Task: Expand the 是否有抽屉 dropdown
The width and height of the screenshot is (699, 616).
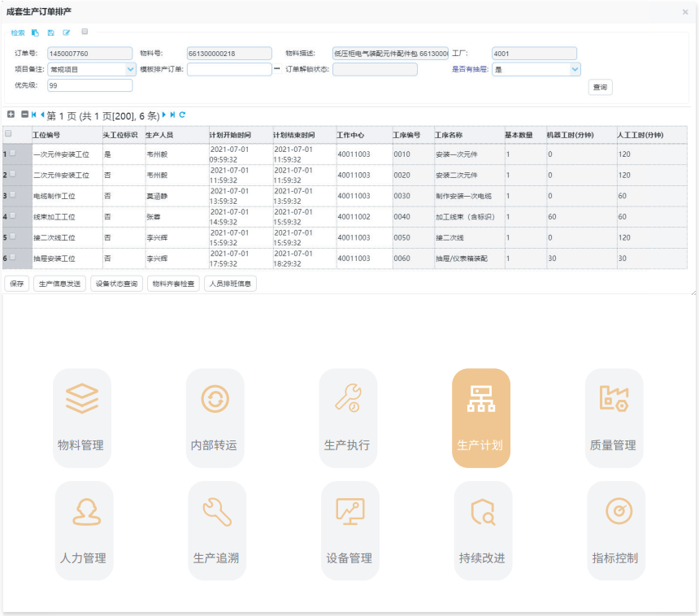Action: point(575,69)
